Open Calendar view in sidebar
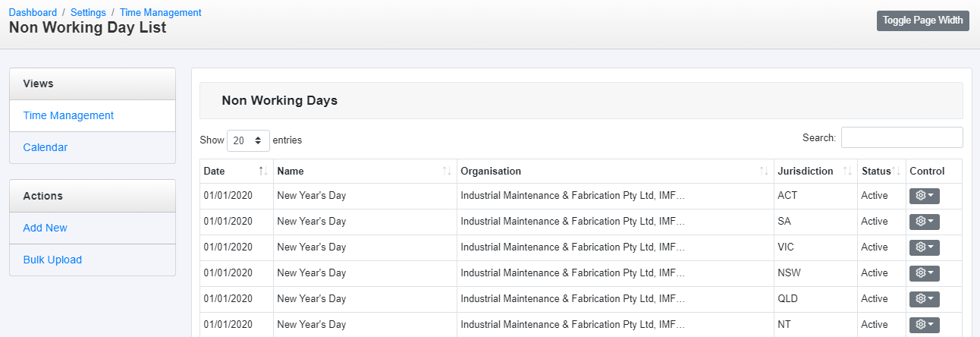980x337 pixels. click(46, 147)
